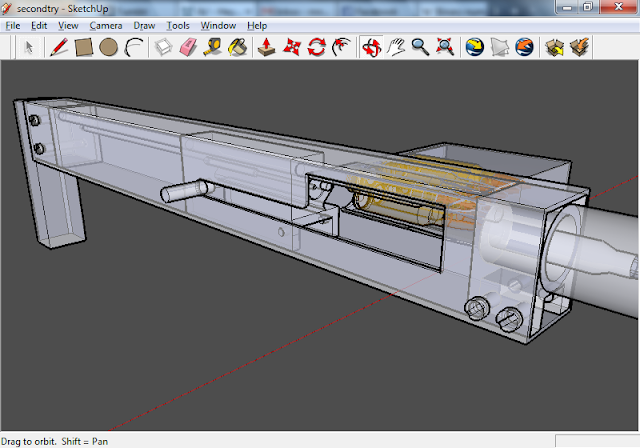Screen dimensions: 640x448
Task: Click the measurements box in status bar
Action: click(x=597, y=441)
